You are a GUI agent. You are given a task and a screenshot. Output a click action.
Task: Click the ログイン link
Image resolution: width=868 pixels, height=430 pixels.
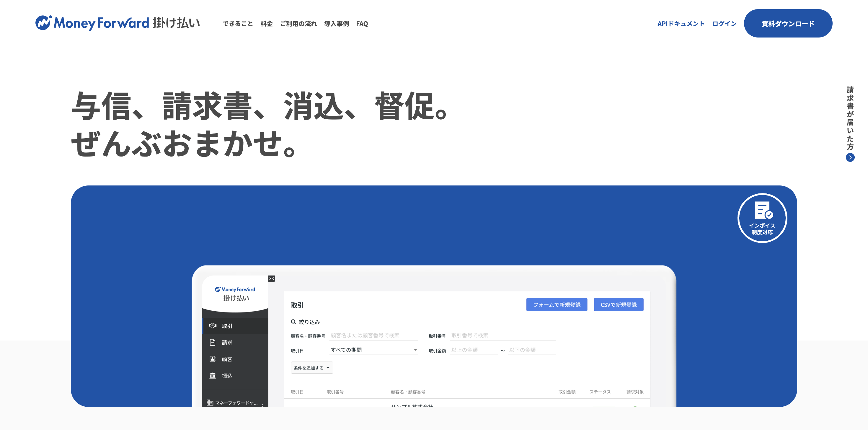coord(724,24)
